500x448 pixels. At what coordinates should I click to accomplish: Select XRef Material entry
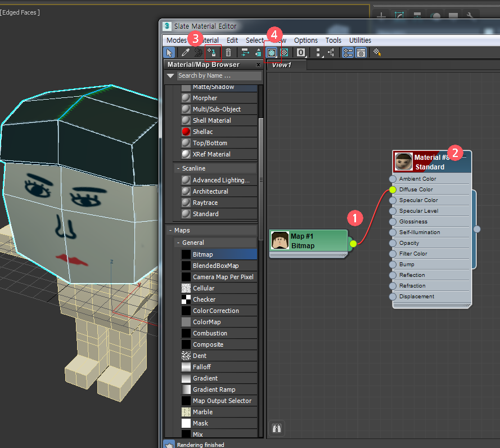tap(219, 154)
